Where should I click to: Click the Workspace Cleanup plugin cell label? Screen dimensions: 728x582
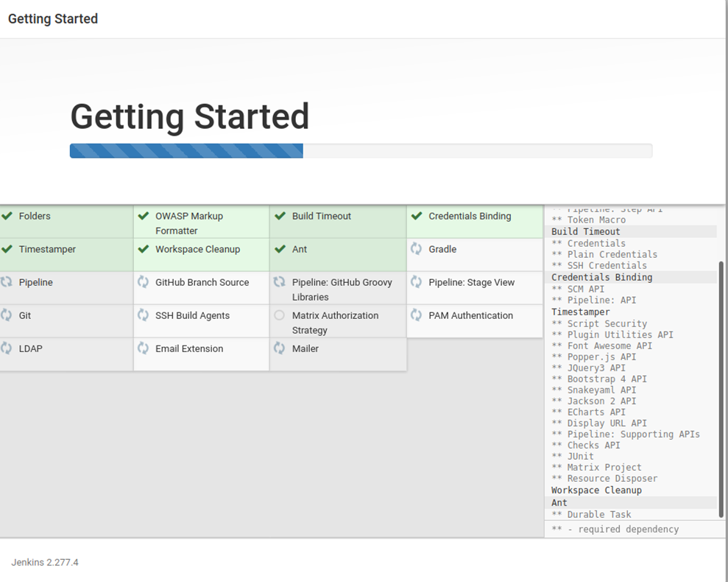click(198, 249)
